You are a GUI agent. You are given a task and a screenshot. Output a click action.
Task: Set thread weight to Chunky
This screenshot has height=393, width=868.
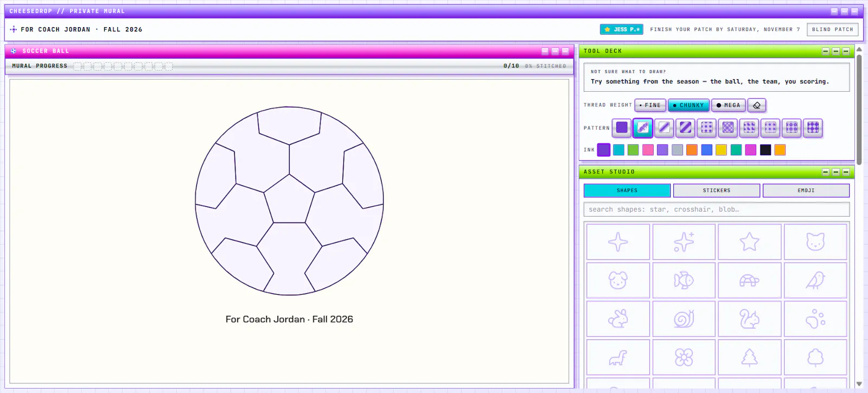(x=688, y=105)
